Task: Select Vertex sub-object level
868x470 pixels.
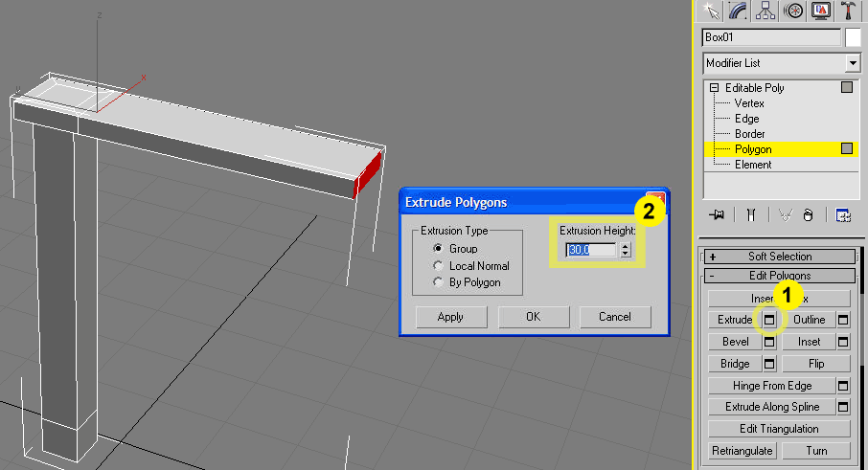Action: tap(748, 103)
